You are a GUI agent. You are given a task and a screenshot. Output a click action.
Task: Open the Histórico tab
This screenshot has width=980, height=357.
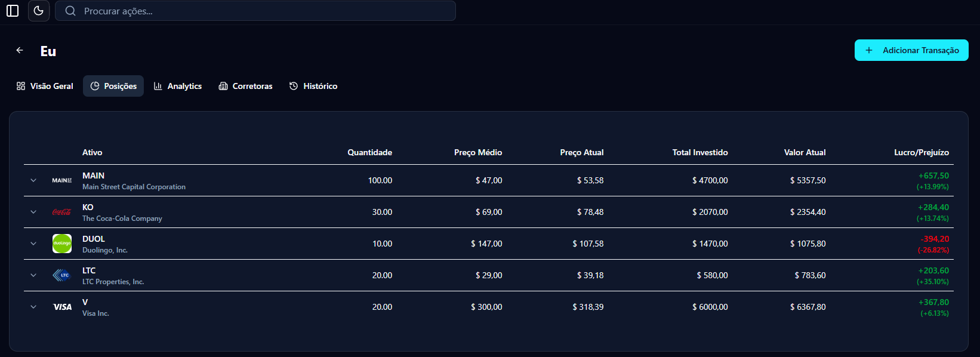click(x=313, y=86)
